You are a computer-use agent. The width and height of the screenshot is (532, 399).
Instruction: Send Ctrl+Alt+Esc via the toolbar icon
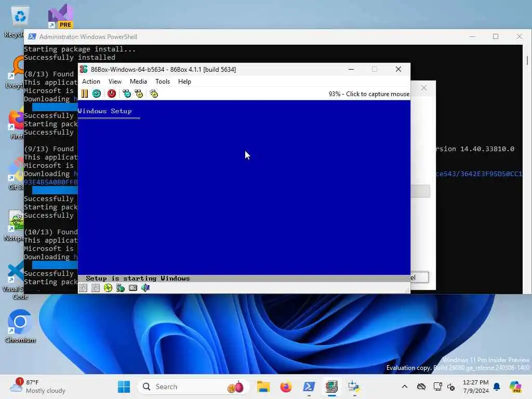139,94
